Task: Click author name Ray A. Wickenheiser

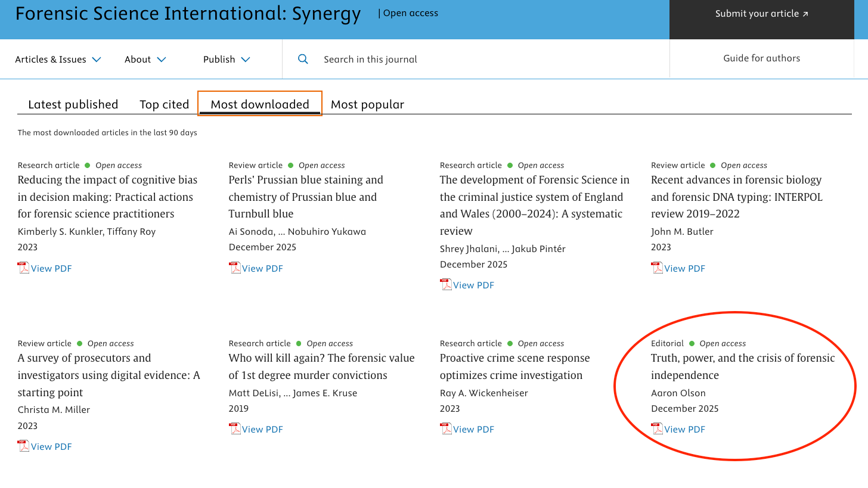Action: [x=484, y=393]
